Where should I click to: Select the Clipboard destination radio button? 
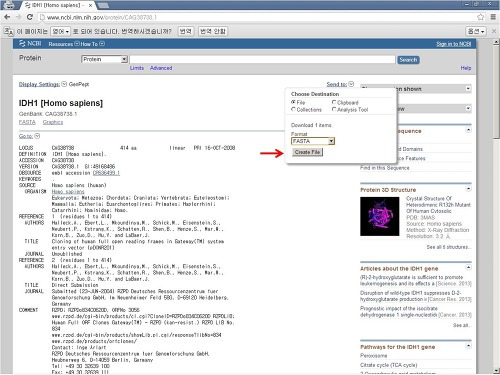334,102
